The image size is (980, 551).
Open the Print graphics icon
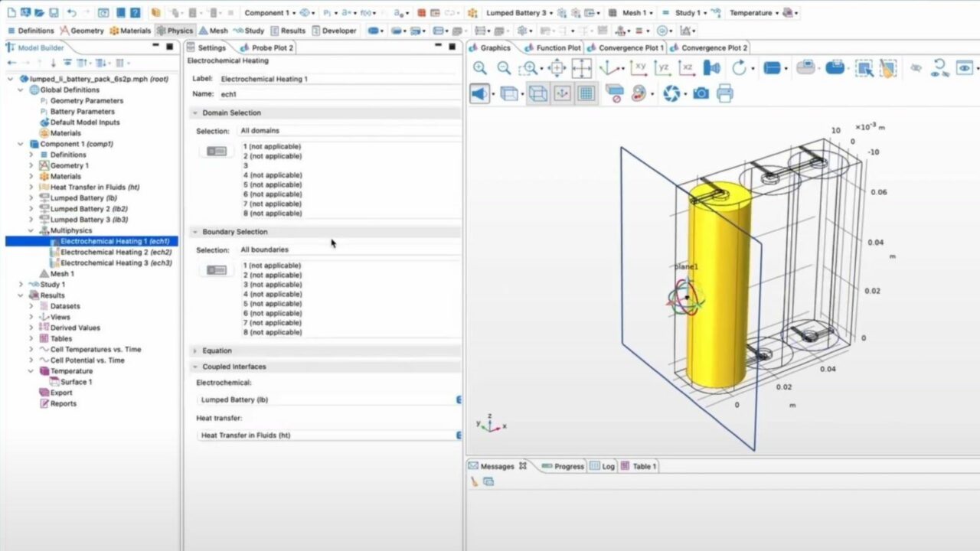pos(726,93)
